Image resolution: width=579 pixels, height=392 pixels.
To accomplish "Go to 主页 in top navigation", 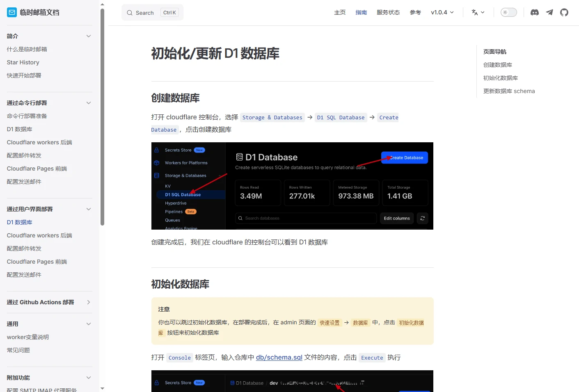I will tap(340, 12).
